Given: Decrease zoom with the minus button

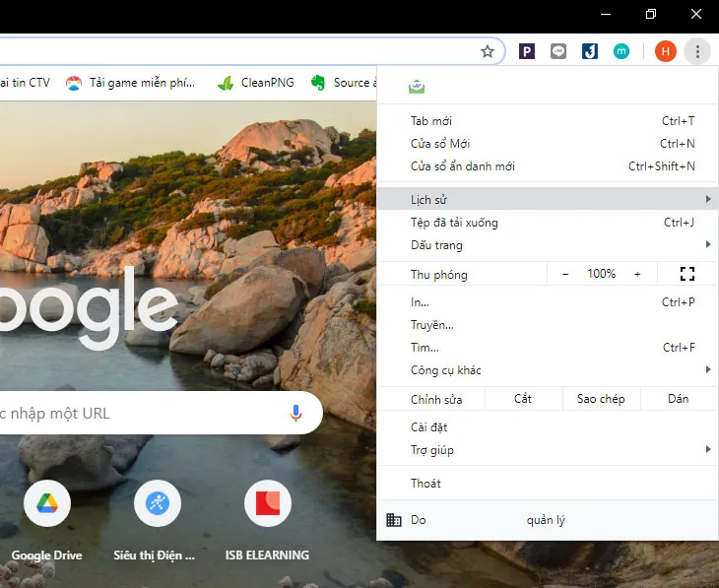Looking at the screenshot, I should coord(565,274).
